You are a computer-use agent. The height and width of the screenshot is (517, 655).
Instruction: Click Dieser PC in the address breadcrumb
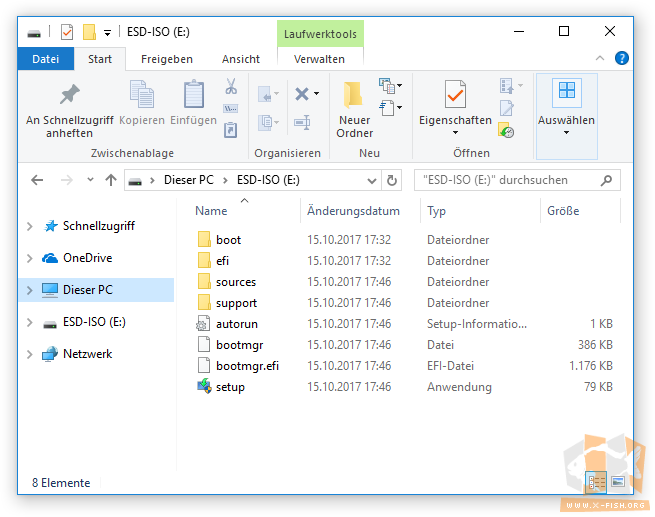tap(189, 180)
